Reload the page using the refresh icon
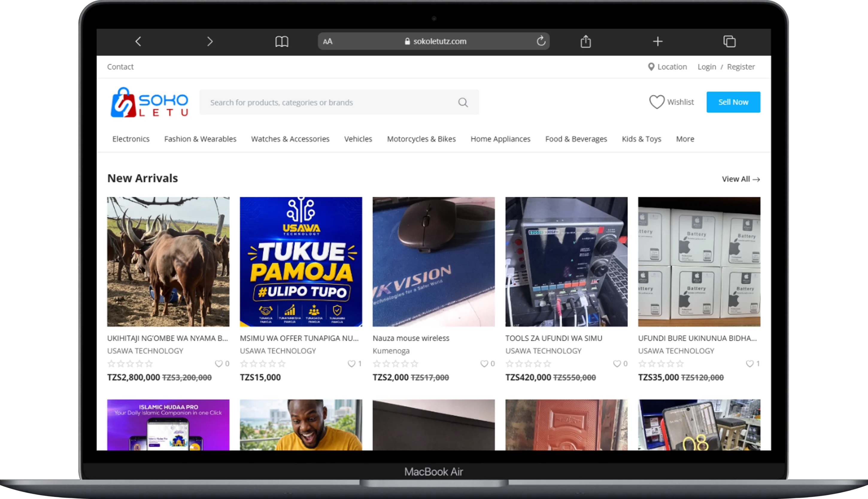868x499 pixels. (541, 41)
